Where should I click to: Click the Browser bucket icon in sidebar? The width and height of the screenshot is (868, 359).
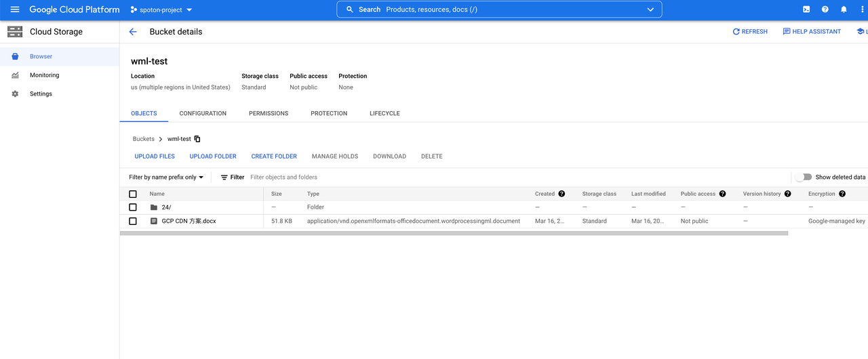pos(15,57)
